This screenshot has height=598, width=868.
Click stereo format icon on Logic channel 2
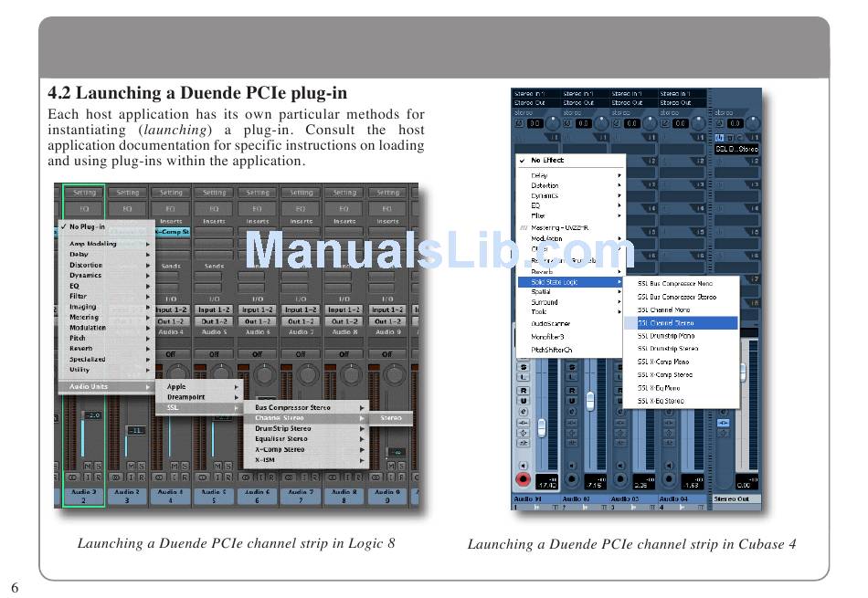coord(72,477)
